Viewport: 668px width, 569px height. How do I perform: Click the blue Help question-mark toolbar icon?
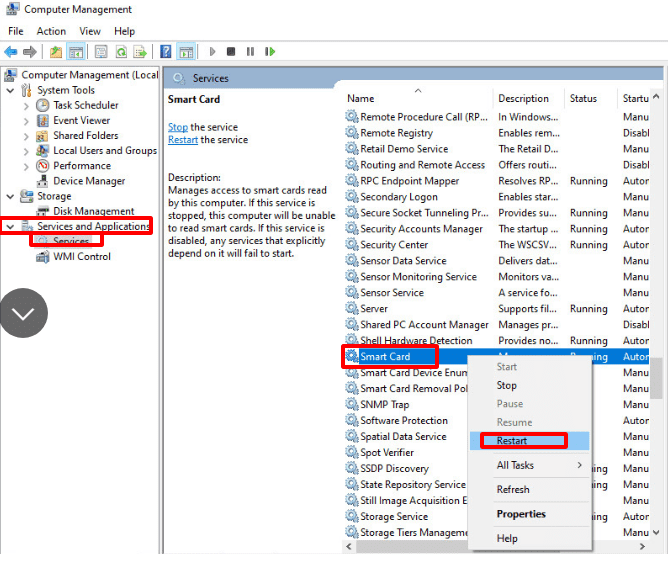click(166, 52)
